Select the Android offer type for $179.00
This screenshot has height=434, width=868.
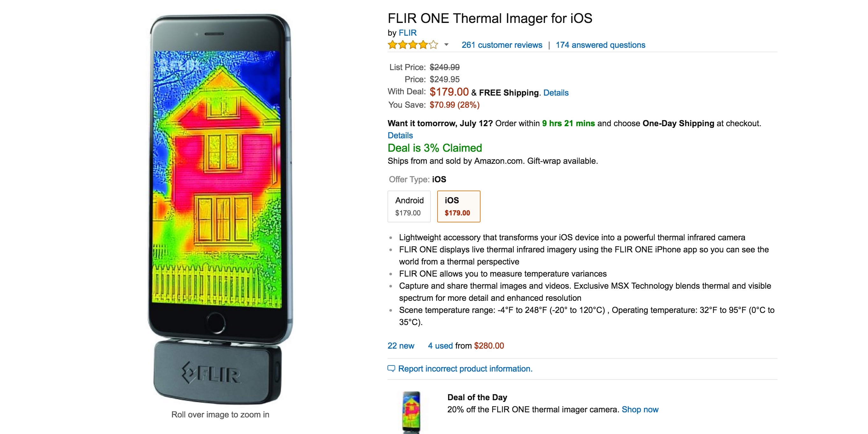click(x=409, y=206)
